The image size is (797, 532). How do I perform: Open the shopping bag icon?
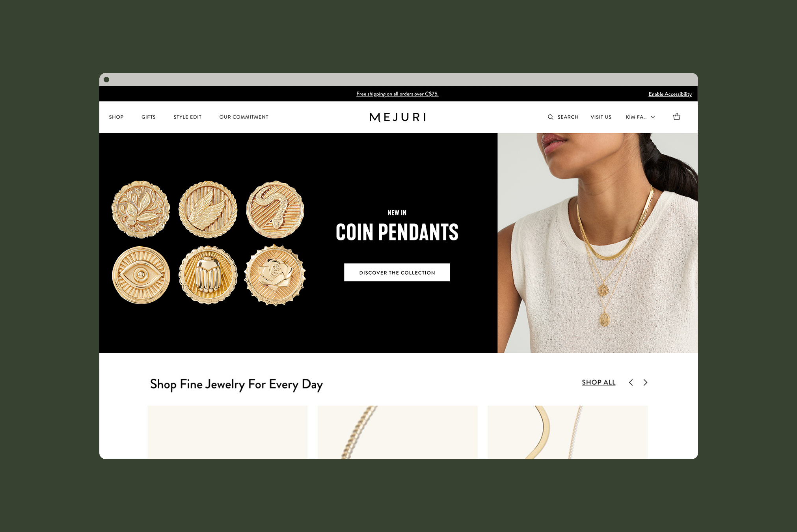[x=676, y=117]
